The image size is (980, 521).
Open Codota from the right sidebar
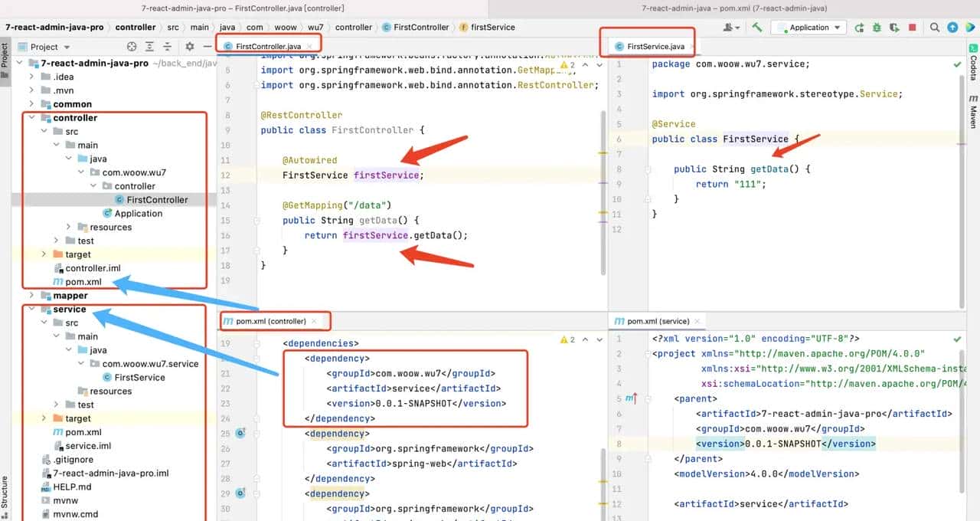tap(974, 73)
